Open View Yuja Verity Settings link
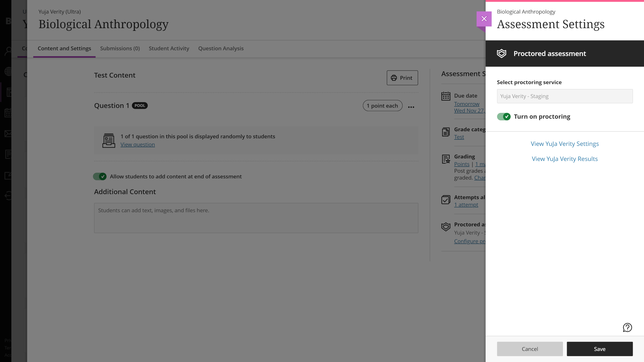 tap(565, 144)
